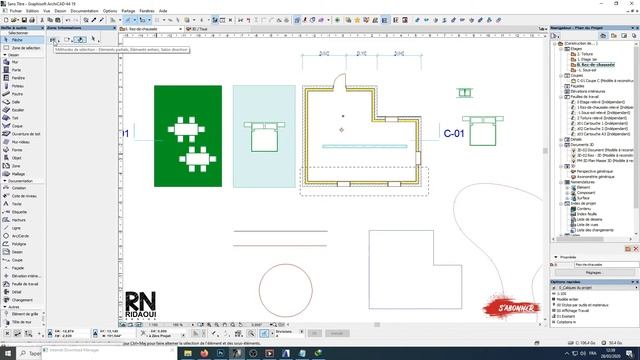Pick the Cote de niveau tool

tap(22, 196)
